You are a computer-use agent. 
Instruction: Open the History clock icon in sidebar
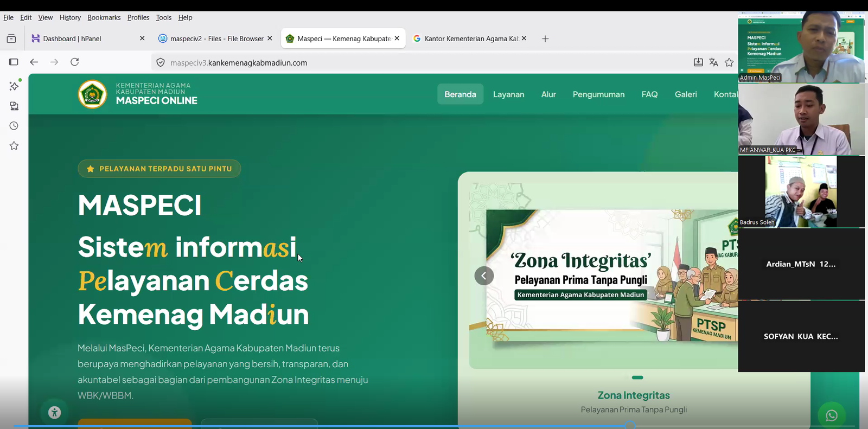(14, 126)
